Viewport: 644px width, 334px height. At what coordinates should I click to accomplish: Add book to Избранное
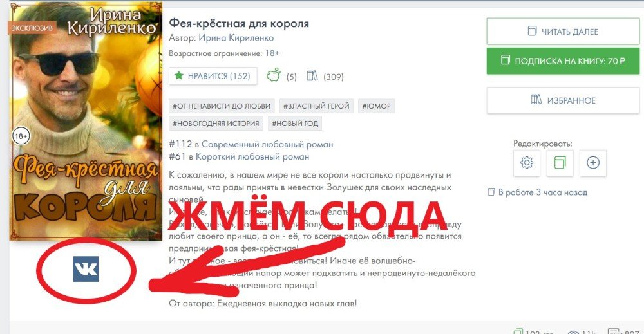pos(563,100)
